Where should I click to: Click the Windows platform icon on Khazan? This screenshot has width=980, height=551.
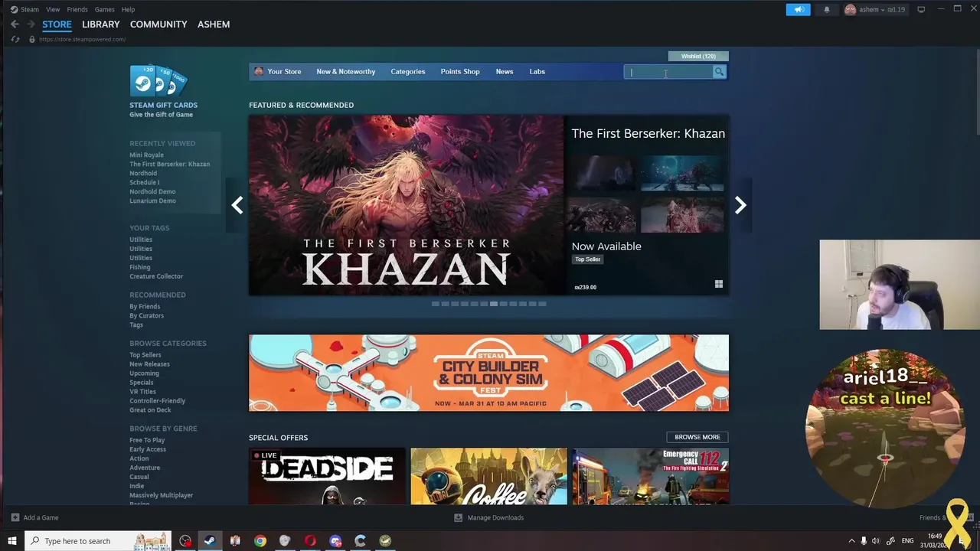(718, 284)
